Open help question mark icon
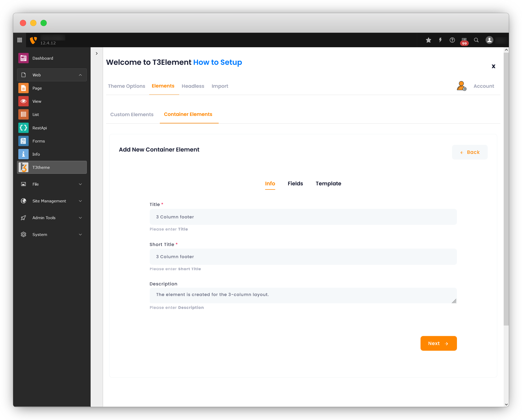The width and height of the screenshot is (522, 420). 452,40
